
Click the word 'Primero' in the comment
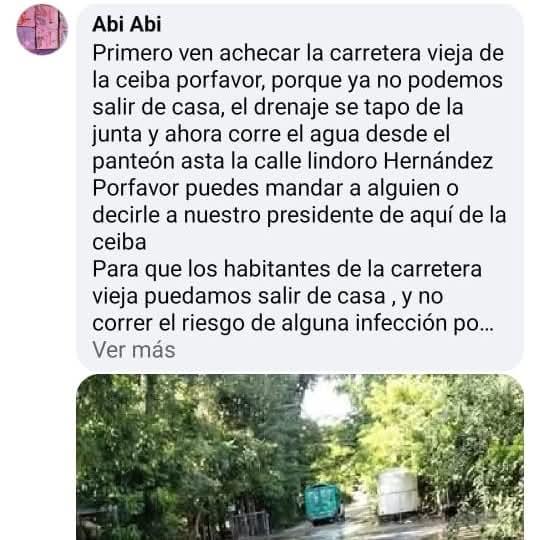[x=133, y=54]
